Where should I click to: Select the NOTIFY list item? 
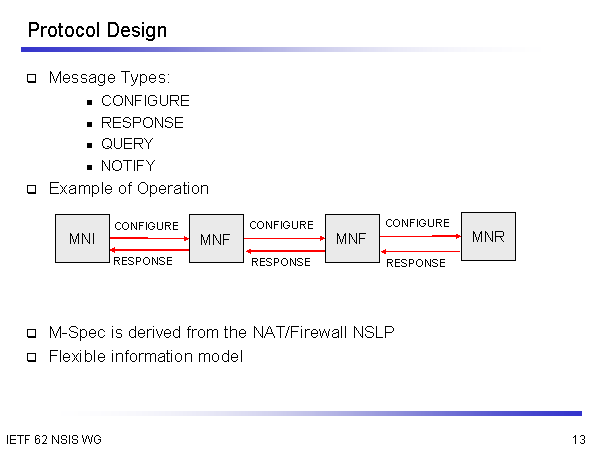tap(128, 166)
